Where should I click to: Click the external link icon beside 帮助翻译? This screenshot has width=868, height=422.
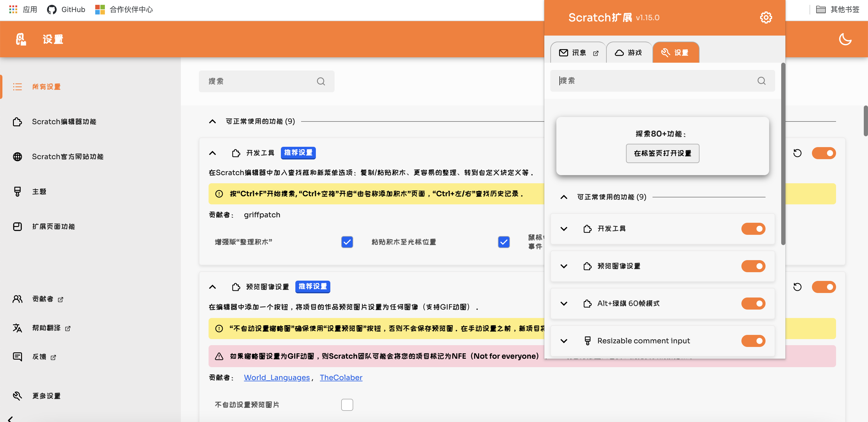click(x=68, y=328)
